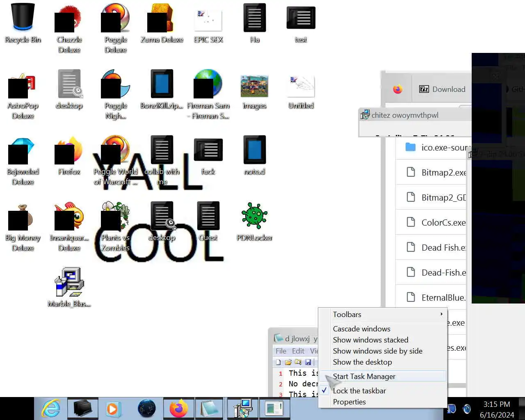Open the Big Money Deluxe shortcut
The width and height of the screenshot is (525, 420).
(x=23, y=227)
